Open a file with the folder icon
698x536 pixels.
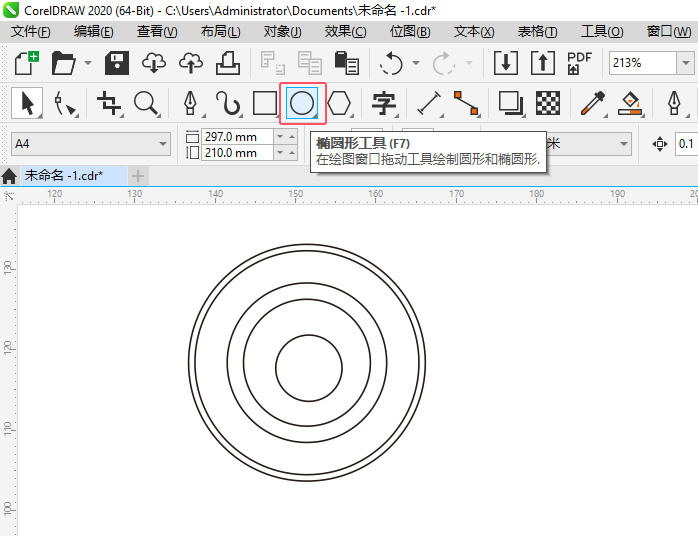[64, 63]
